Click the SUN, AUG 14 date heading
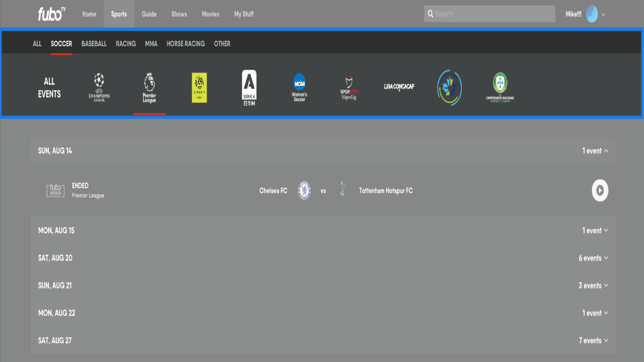Screen dimensions: 644x362 (55, 151)
